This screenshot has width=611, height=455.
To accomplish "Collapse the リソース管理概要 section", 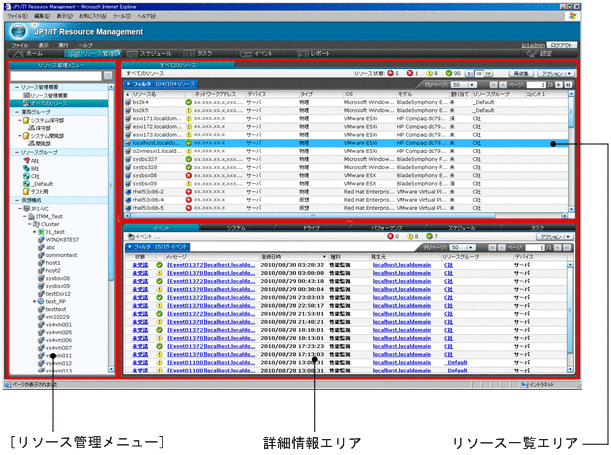I will 17,87.
